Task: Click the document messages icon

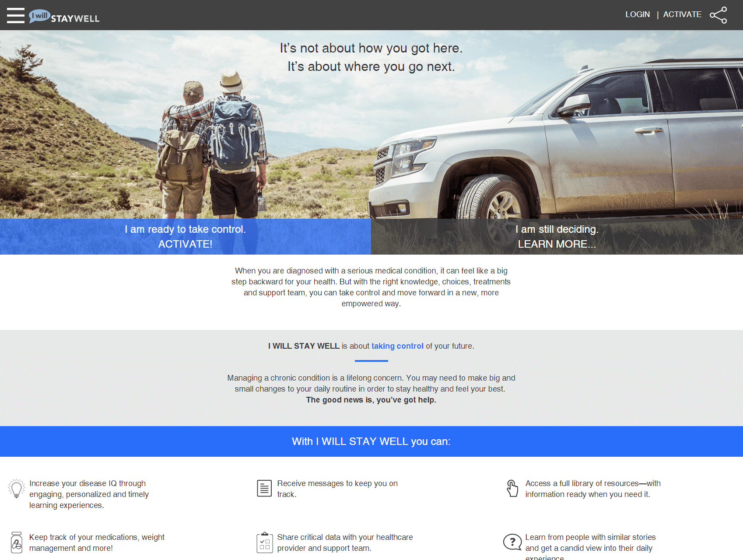Action: click(x=264, y=488)
